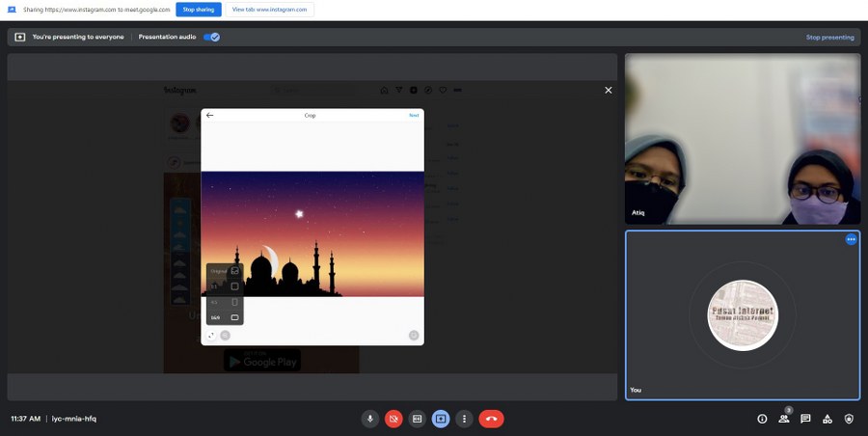The height and width of the screenshot is (436, 868).
Task: Turn camera back on with red camera button
Action: (393, 419)
